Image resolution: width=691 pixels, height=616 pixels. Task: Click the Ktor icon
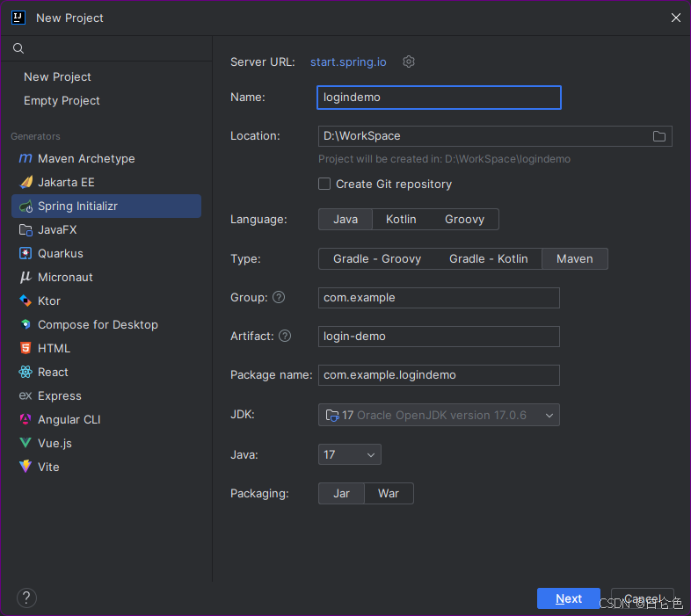point(25,301)
